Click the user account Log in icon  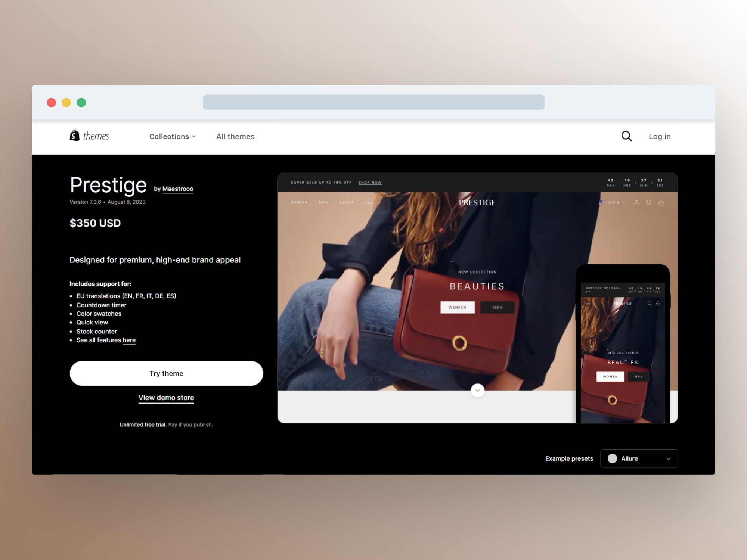(659, 136)
